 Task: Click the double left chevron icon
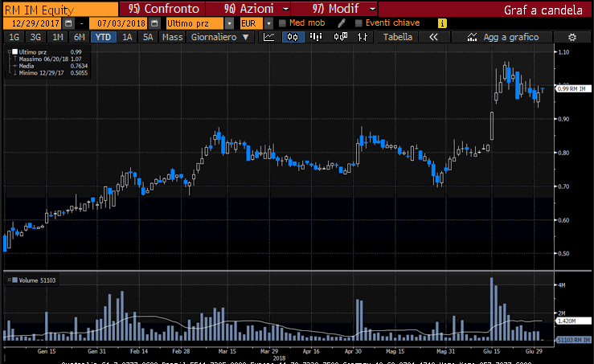pyautogui.click(x=433, y=37)
